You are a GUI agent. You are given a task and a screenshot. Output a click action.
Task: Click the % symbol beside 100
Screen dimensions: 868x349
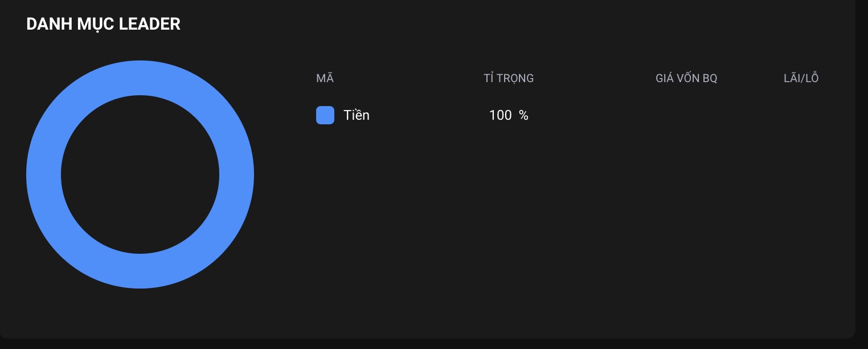(523, 115)
